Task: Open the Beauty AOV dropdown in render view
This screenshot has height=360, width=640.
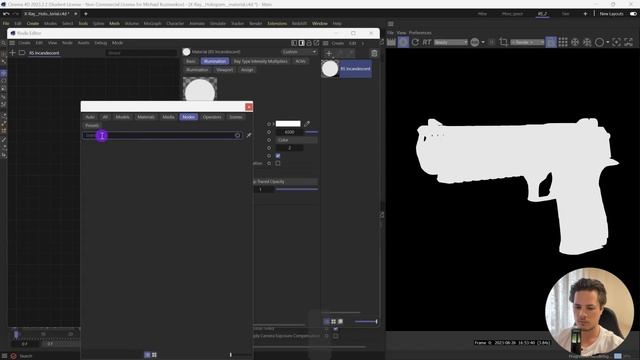Action: click(451, 42)
